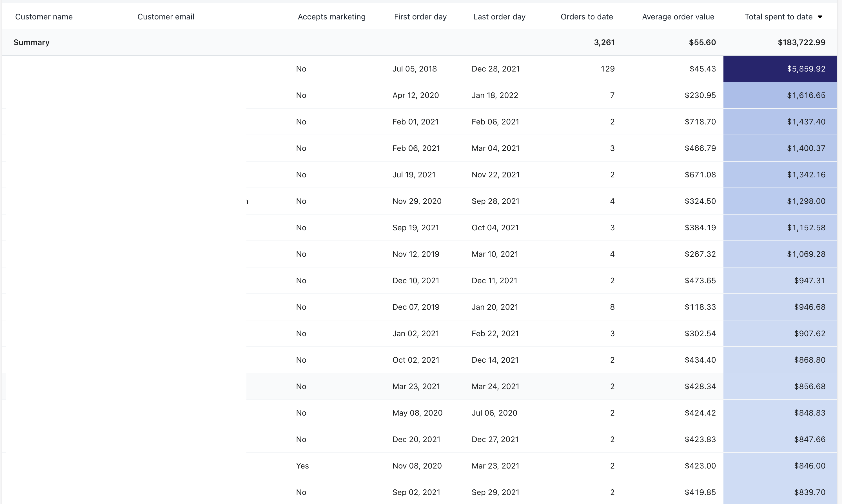Sort by Orders to date column header
Viewport: 842px width, 504px height.
587,17
